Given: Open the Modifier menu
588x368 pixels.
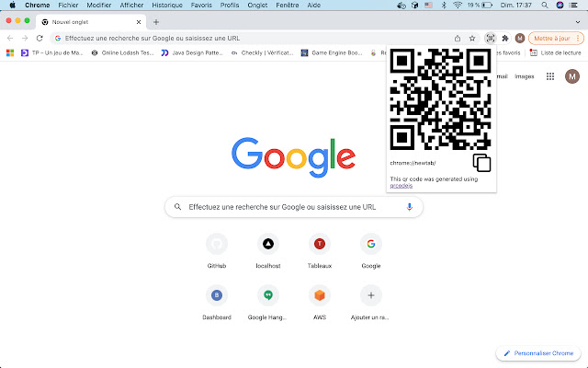Looking at the screenshot, I should point(99,6).
